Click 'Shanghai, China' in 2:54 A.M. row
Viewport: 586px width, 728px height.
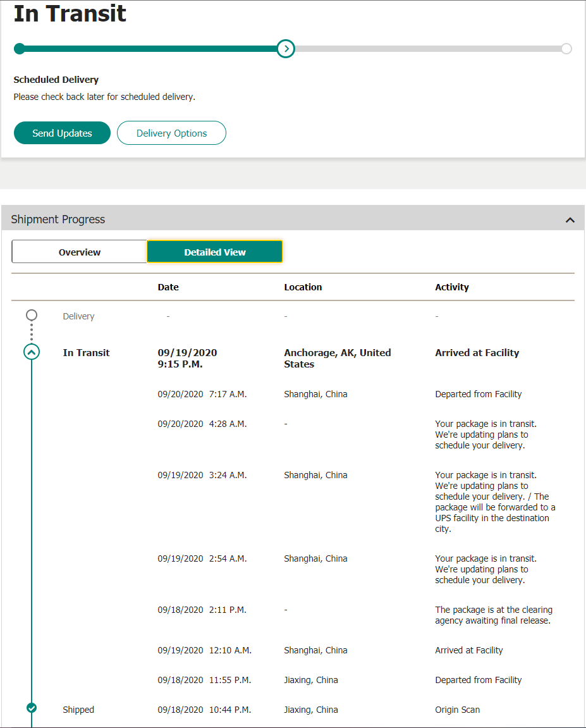(315, 558)
